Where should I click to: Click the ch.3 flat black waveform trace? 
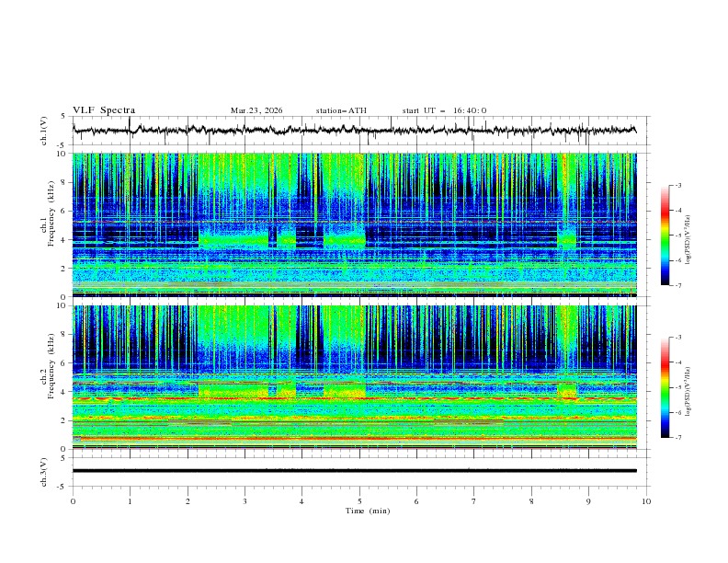click(354, 471)
